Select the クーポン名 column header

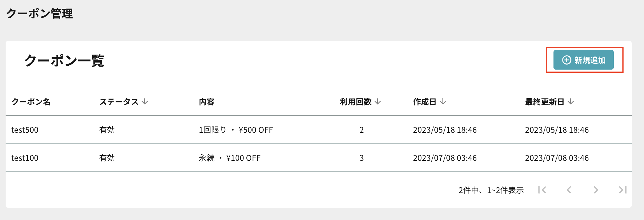point(31,102)
